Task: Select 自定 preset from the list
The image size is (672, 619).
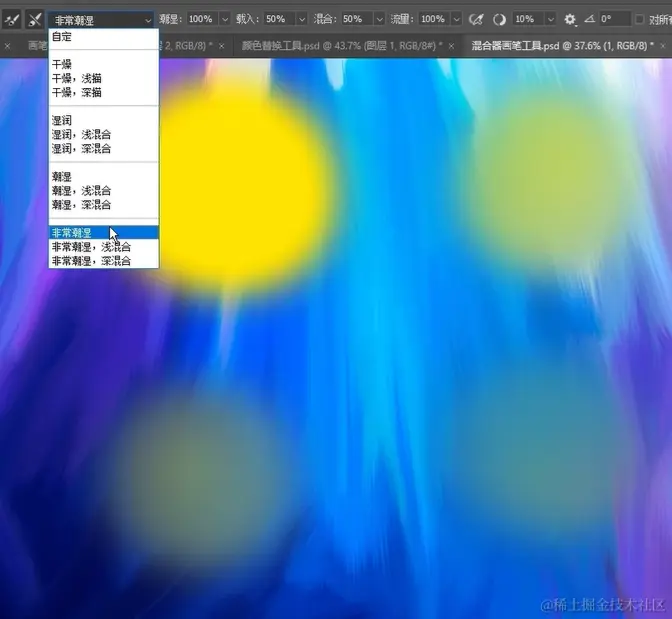Action: tap(104, 36)
